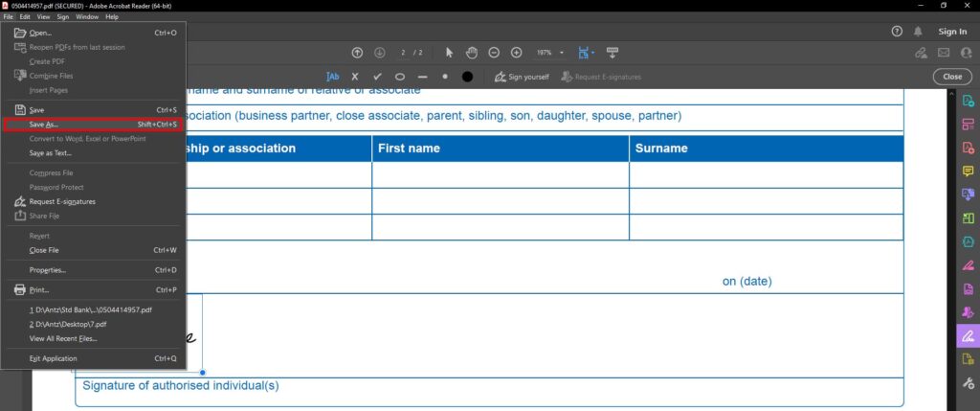This screenshot has height=411, width=980.
Task: Open Sign yourself signature options
Action: tap(522, 77)
